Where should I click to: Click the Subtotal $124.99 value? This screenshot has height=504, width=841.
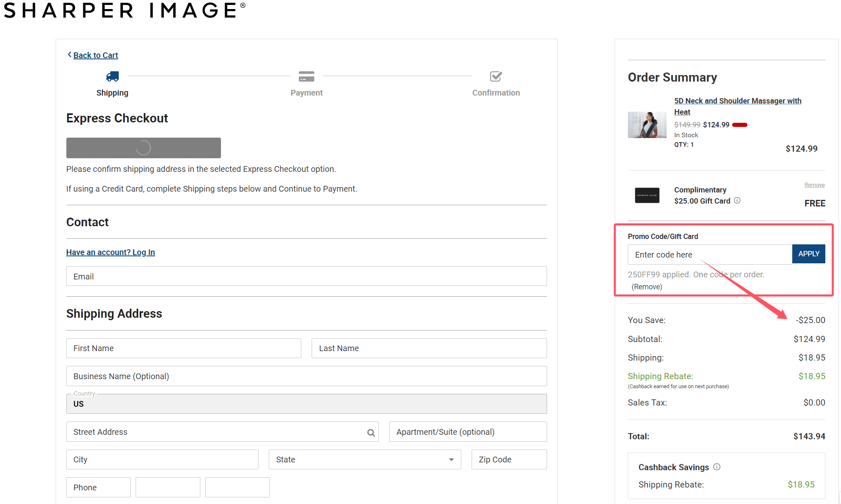tap(809, 339)
